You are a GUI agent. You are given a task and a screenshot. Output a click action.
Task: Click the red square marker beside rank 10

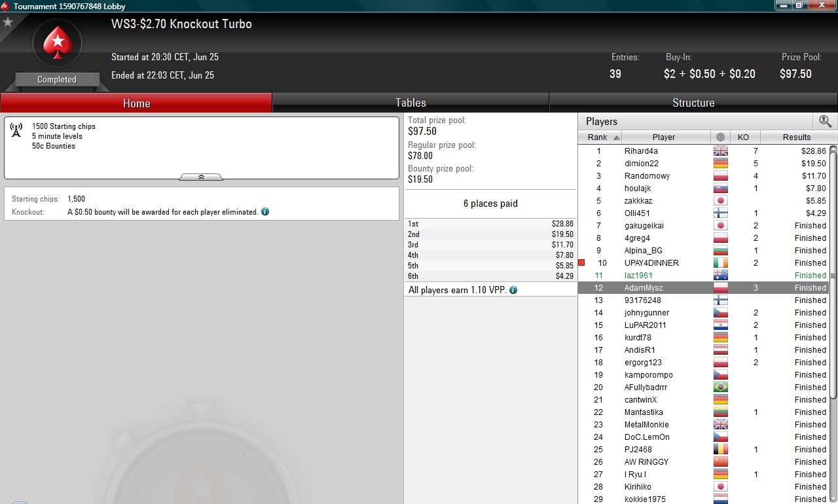581,263
